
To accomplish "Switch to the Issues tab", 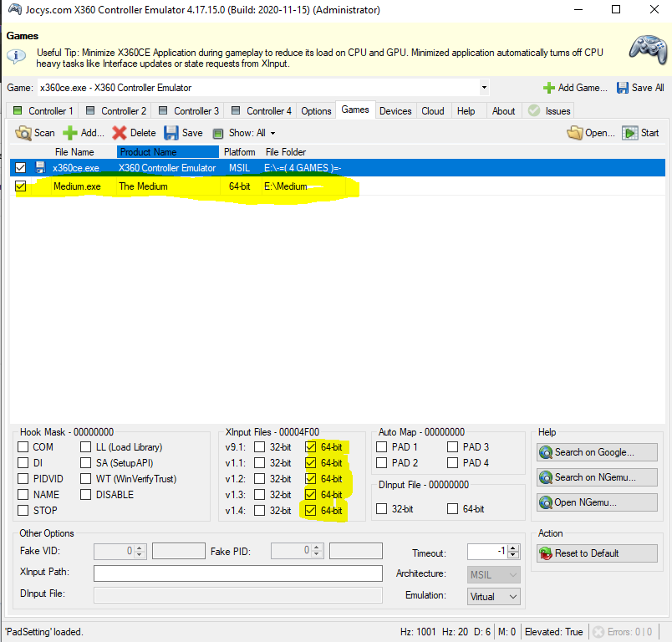I will point(549,111).
